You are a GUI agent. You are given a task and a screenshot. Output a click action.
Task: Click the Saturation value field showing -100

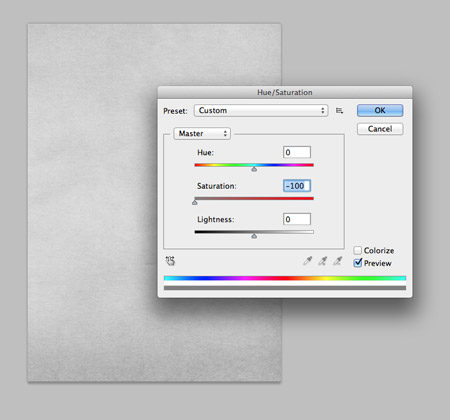coord(297,186)
